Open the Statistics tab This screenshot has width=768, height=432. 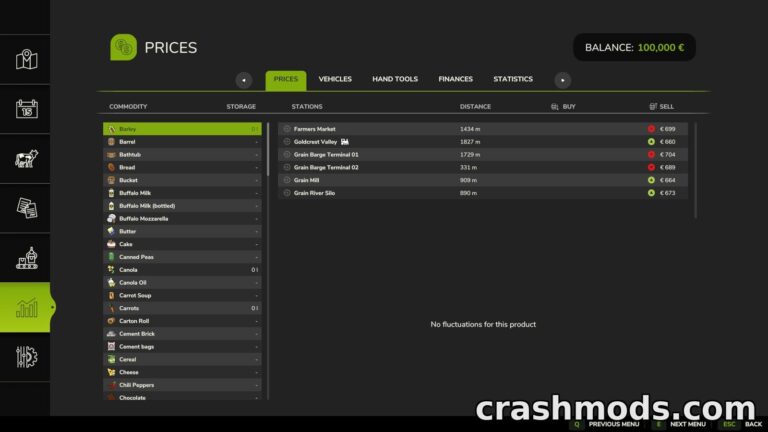(513, 79)
